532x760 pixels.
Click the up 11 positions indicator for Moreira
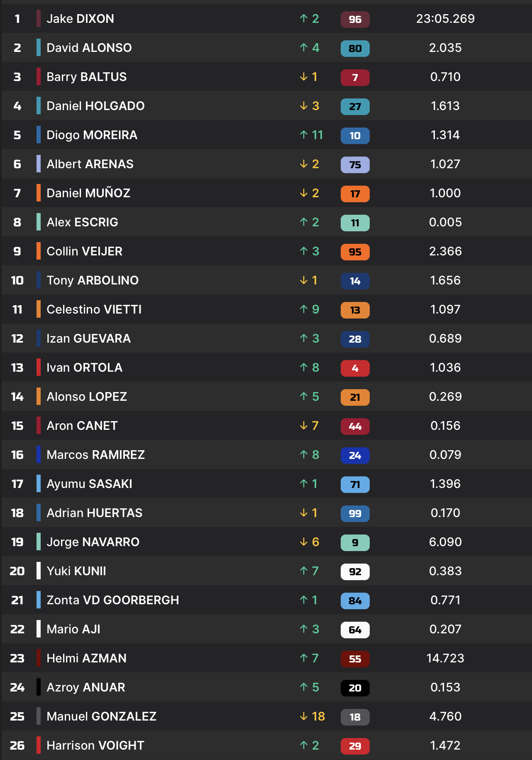click(x=311, y=135)
